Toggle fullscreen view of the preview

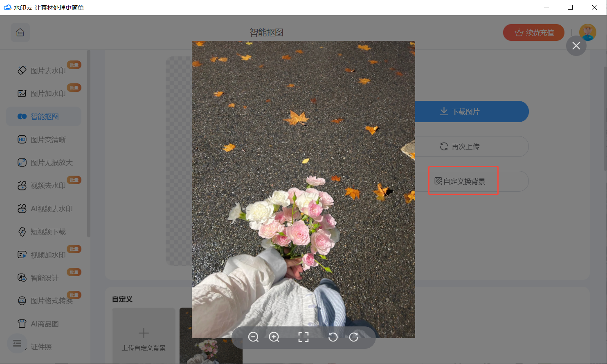coord(303,337)
